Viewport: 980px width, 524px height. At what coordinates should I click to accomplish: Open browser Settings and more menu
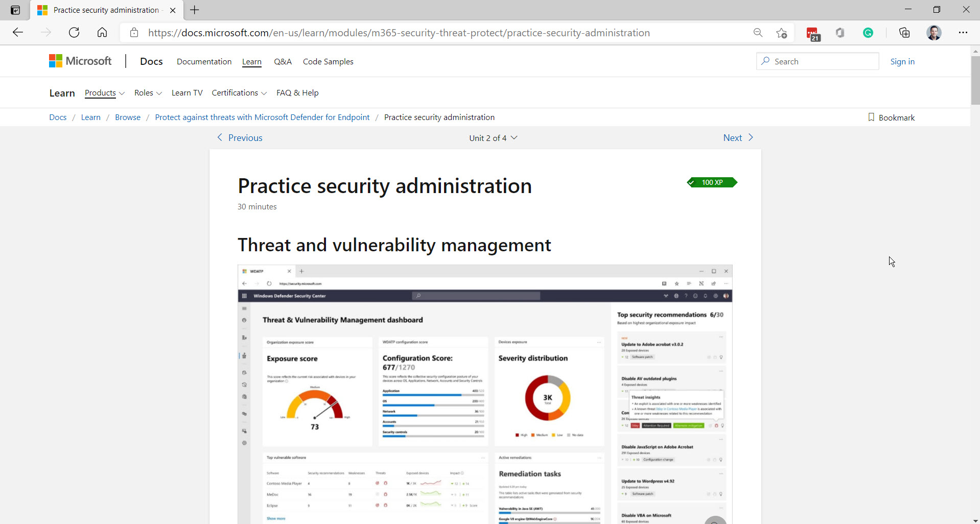click(963, 33)
